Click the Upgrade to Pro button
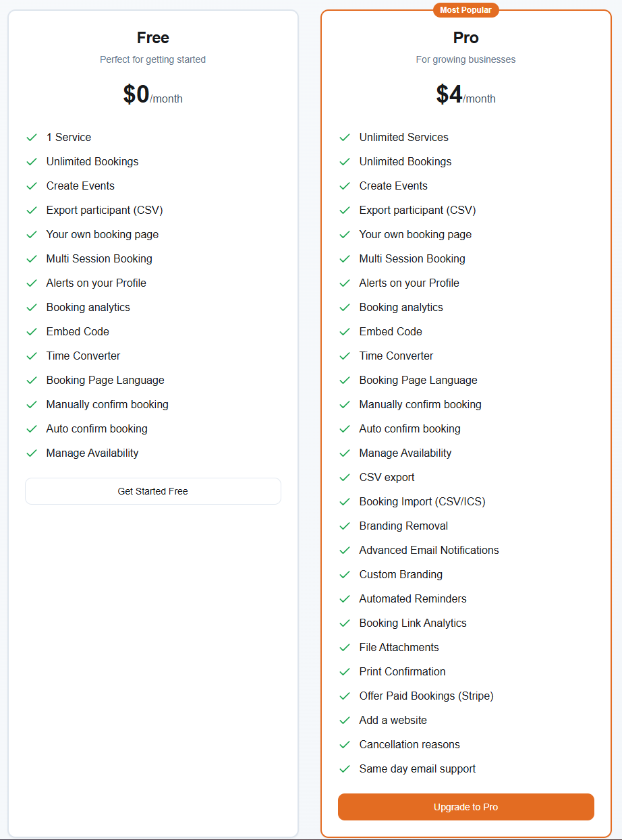Viewport: 622px width, 840px height. (465, 807)
